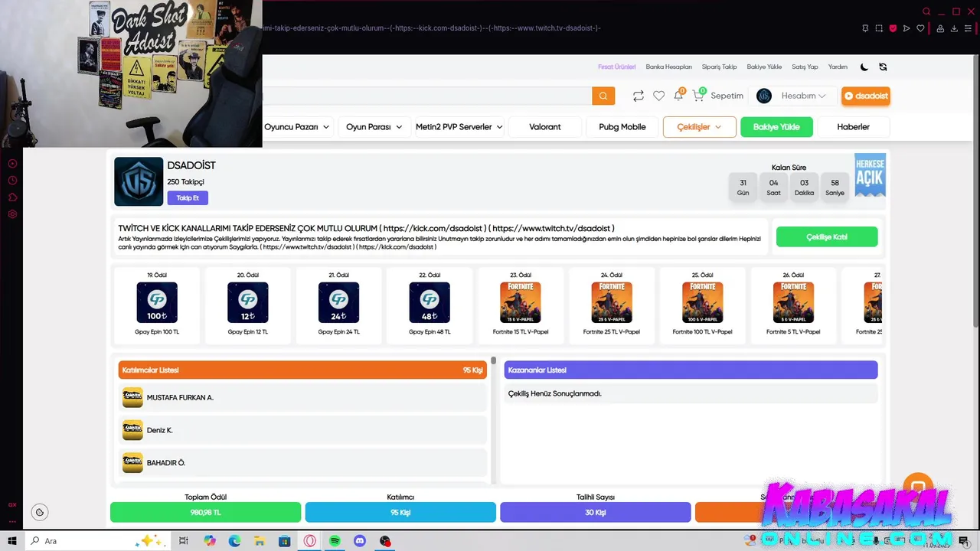Screen dimensions: 980x551
Task: Select the Fortnite 100 TL V-Papel card
Action: 702,305
